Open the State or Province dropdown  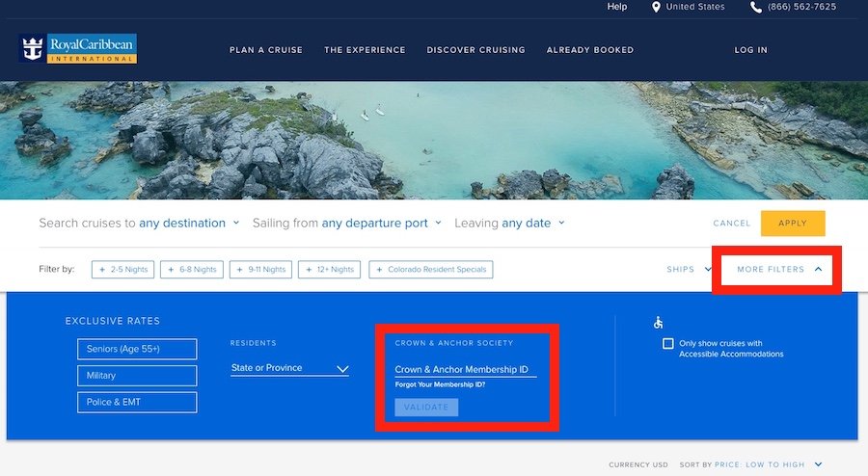290,368
